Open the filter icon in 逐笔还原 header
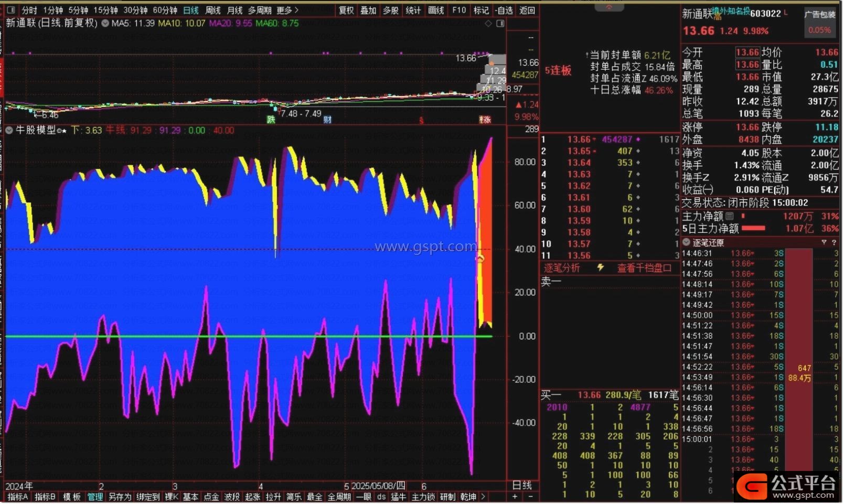 (824, 242)
